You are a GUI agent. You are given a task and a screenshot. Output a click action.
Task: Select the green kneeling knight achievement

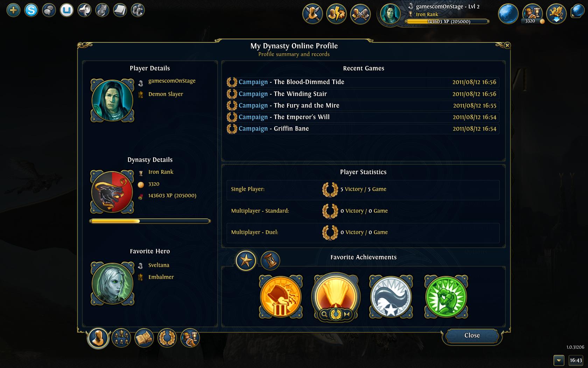point(446,297)
